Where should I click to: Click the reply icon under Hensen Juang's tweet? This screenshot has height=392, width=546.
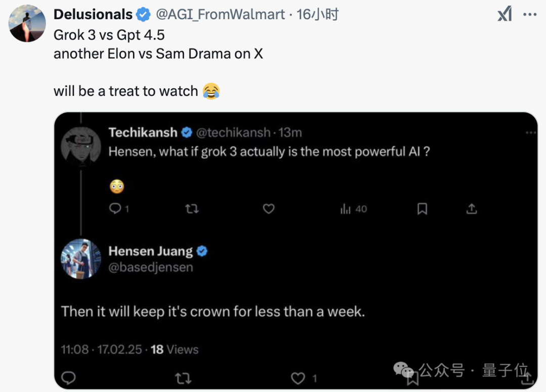68,378
